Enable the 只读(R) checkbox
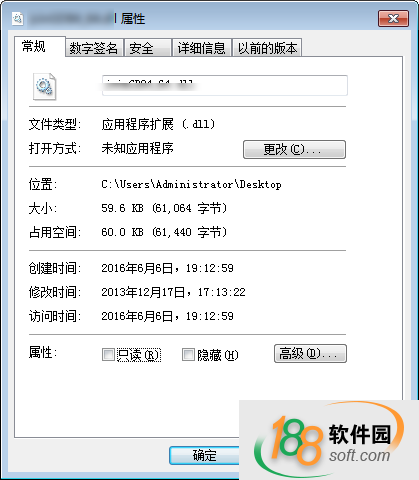The image size is (419, 480). [108, 355]
